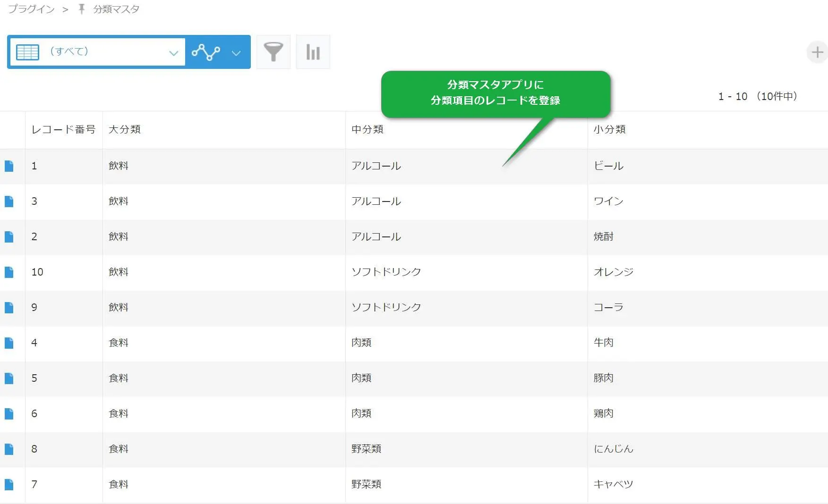Screen dimensions: 828x504
Task: Click the plus button to add a record
Action: click(818, 52)
